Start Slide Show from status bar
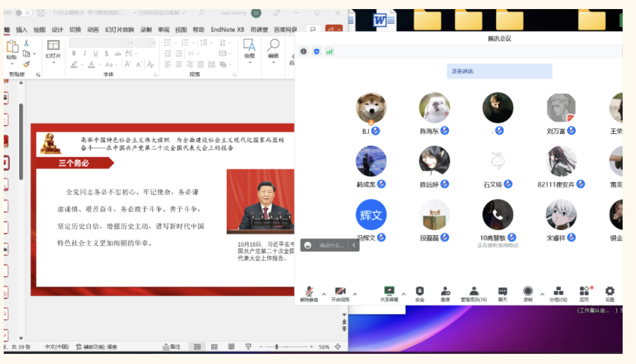 (248, 346)
